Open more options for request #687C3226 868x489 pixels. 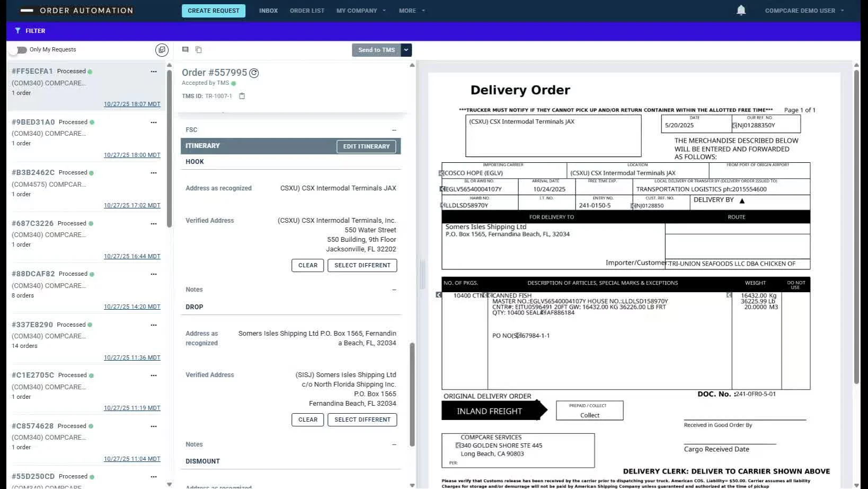tap(154, 224)
